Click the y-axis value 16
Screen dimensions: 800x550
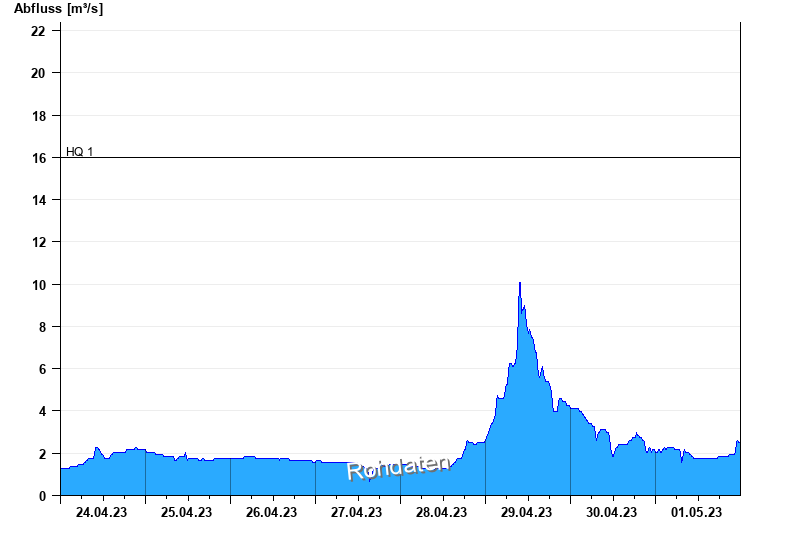pyautogui.click(x=38, y=158)
